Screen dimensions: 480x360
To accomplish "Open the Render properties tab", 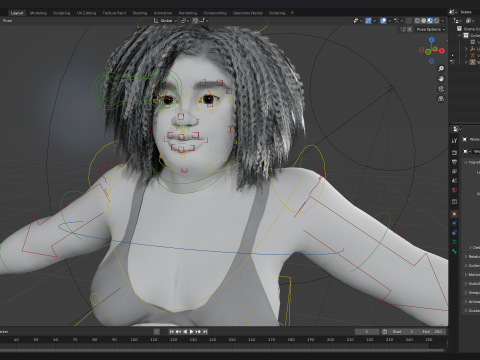I will coord(454,152).
